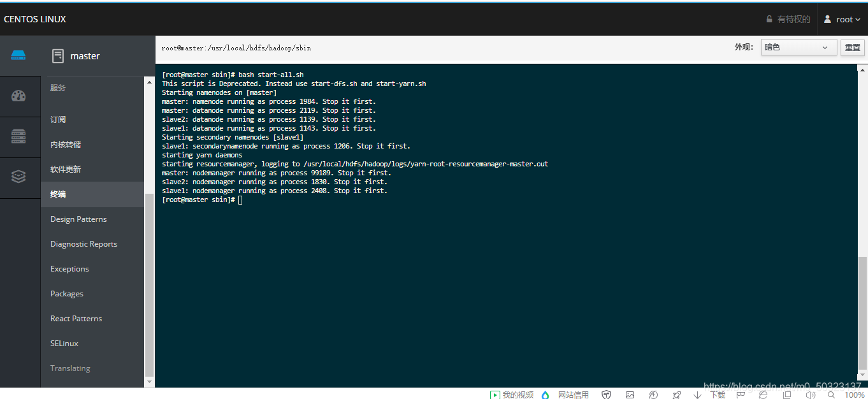Viewport: 868px width, 399px height.
Task: Click the 'bash start-all.sh' command line
Action: pyautogui.click(x=233, y=75)
